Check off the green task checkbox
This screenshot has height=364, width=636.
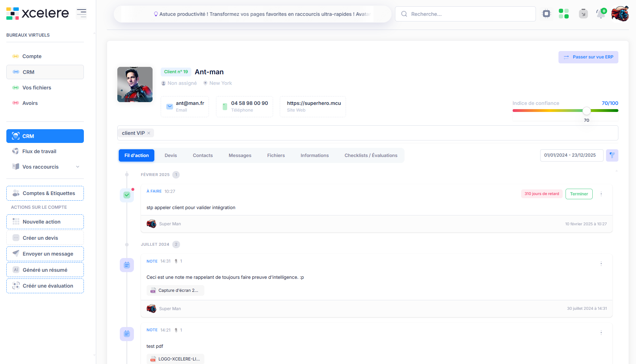[x=127, y=195]
